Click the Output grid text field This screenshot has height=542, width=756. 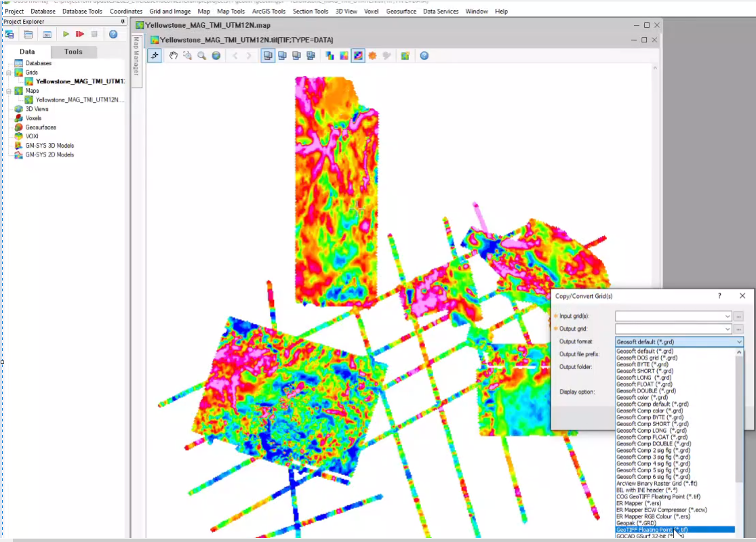pyautogui.click(x=669, y=329)
